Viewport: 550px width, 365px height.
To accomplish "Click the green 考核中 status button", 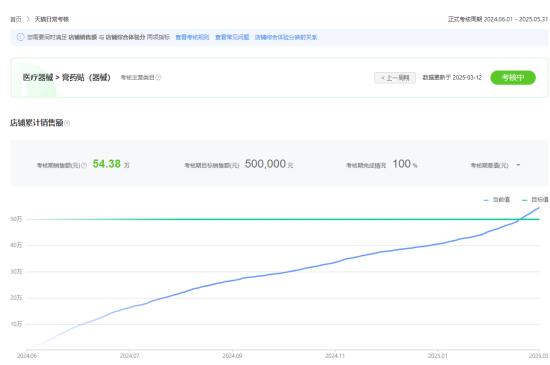I will tap(513, 77).
